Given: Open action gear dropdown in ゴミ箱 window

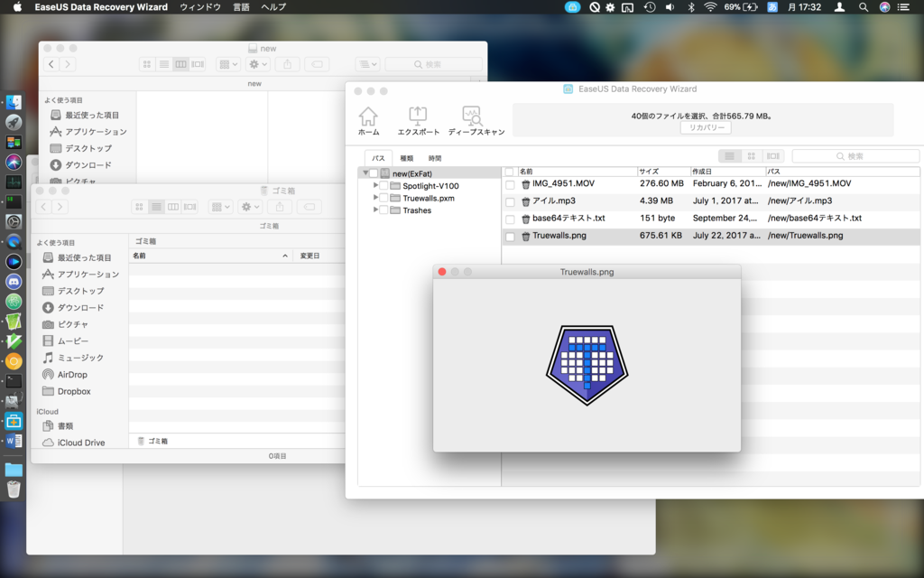Looking at the screenshot, I should click(250, 207).
